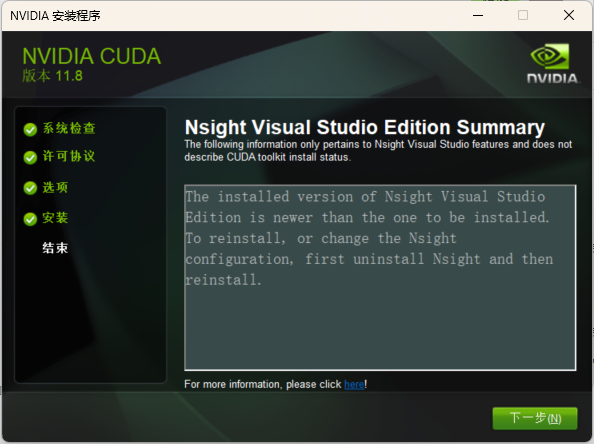The height and width of the screenshot is (444, 594).
Task: Click the 选项 step label
Action: click(x=55, y=187)
